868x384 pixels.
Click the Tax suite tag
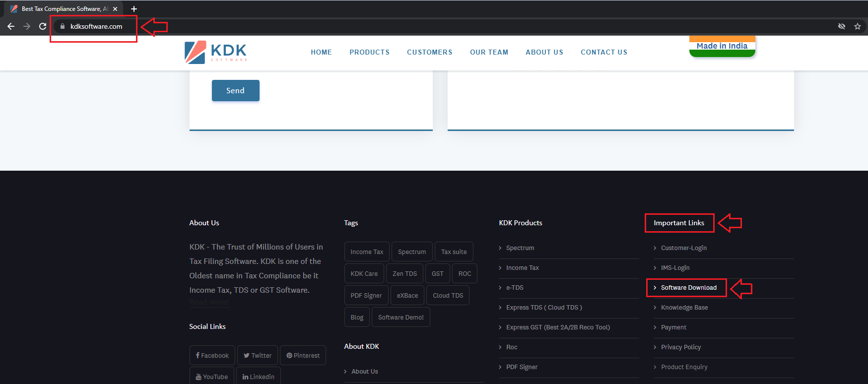coord(454,252)
